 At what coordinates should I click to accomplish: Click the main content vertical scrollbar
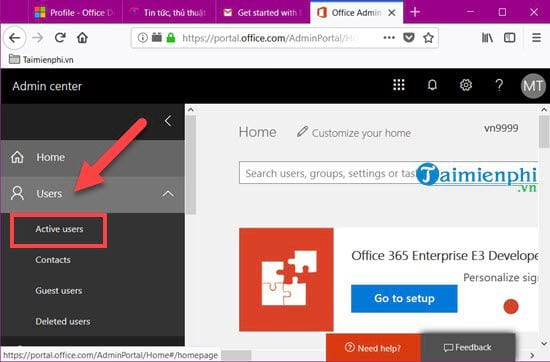(x=544, y=132)
